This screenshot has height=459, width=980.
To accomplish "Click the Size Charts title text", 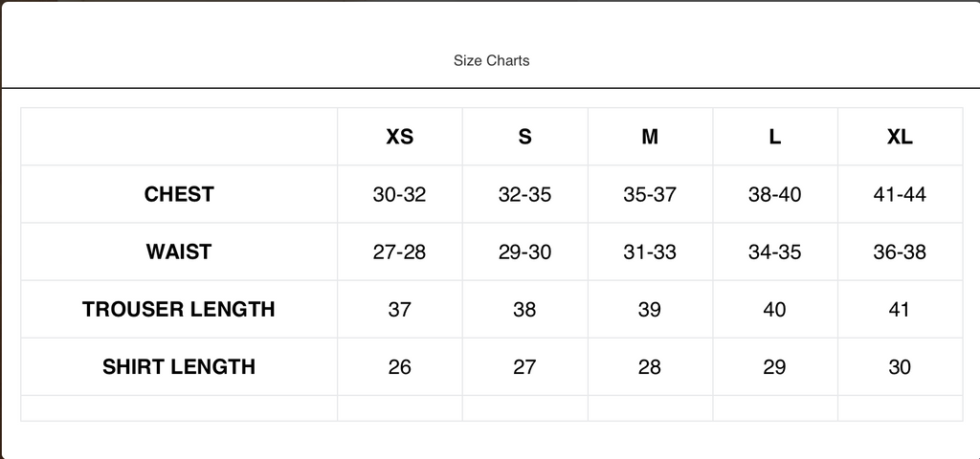I will pyautogui.click(x=491, y=60).
